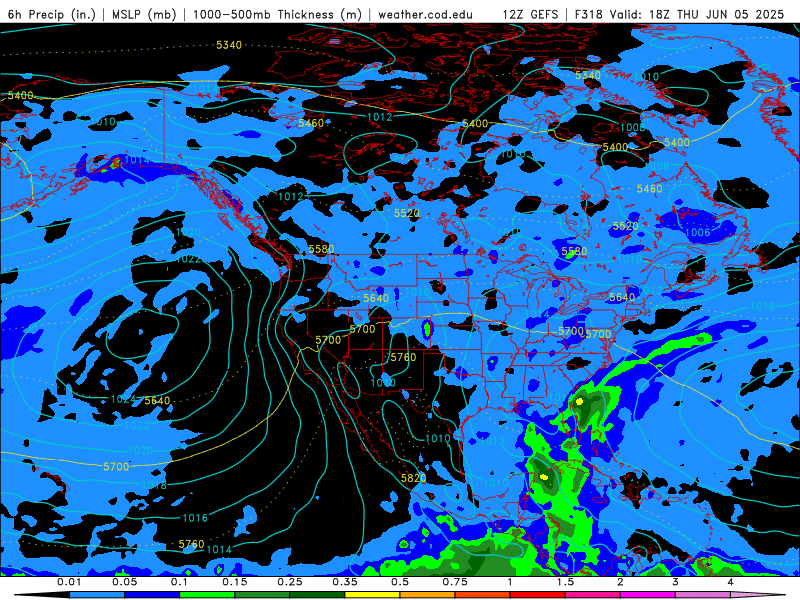Click the 'F318 Valid: 18Z THU JUN 05 2025' text

[679, 14]
